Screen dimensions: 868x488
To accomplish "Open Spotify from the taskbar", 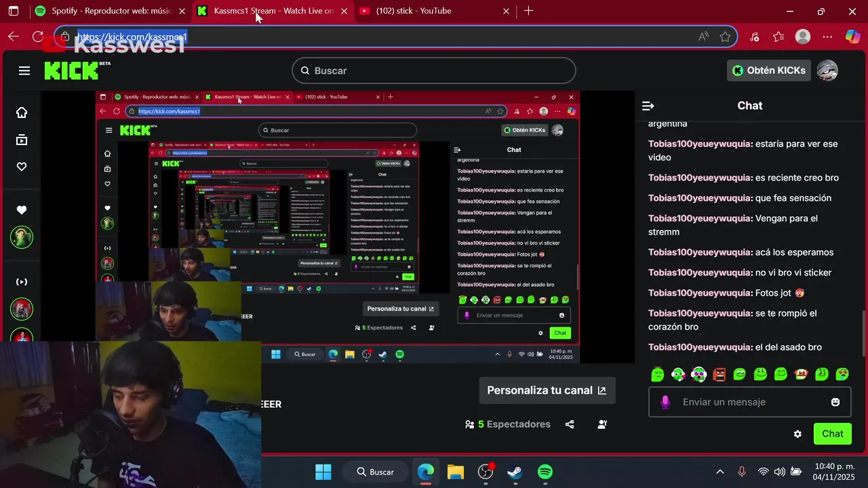I will tap(545, 472).
